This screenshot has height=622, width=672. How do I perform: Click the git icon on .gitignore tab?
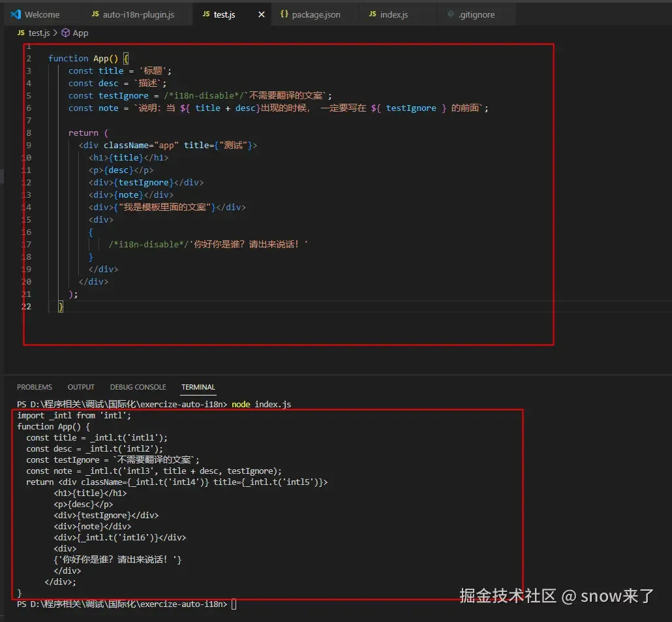click(x=451, y=14)
